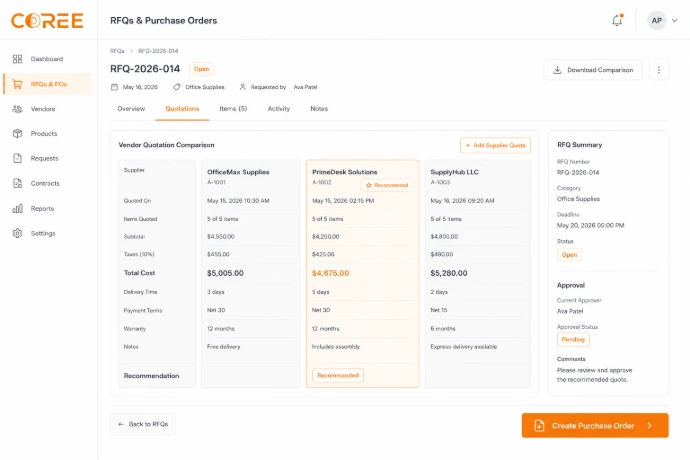The width and height of the screenshot is (690, 460).
Task: Open the AP user avatar
Action: [657, 20]
